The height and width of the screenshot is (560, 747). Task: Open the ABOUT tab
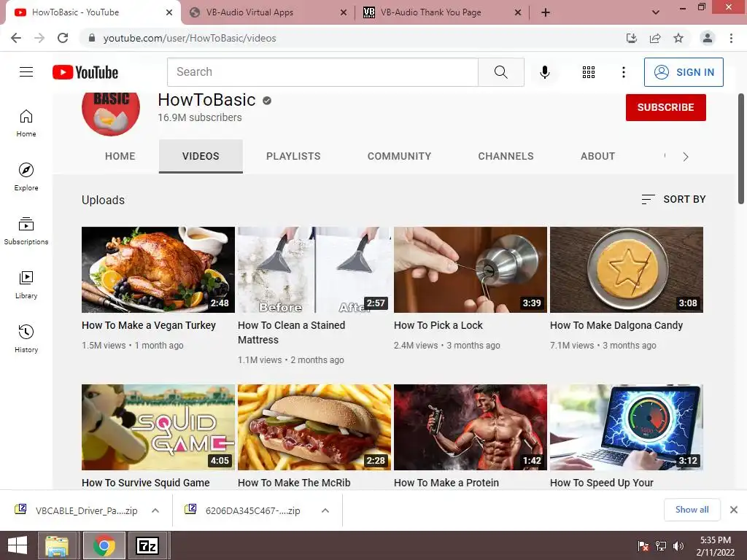click(598, 156)
